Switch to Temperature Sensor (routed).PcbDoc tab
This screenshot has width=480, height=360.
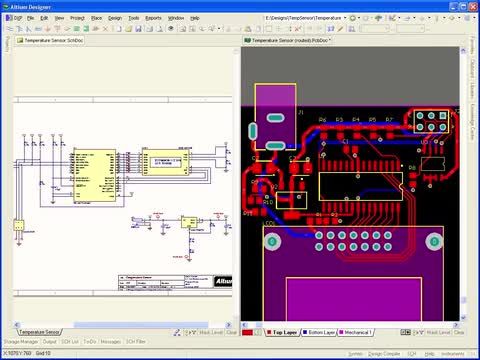tap(288, 40)
